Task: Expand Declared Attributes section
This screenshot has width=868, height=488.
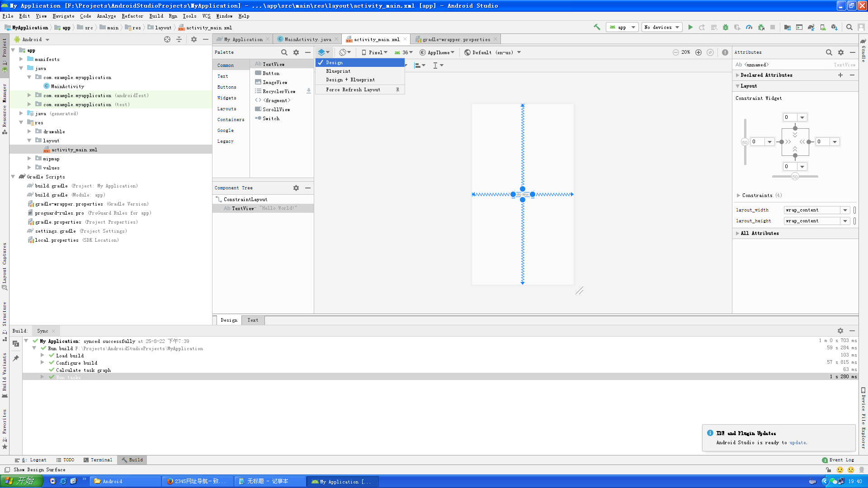Action: [737, 75]
